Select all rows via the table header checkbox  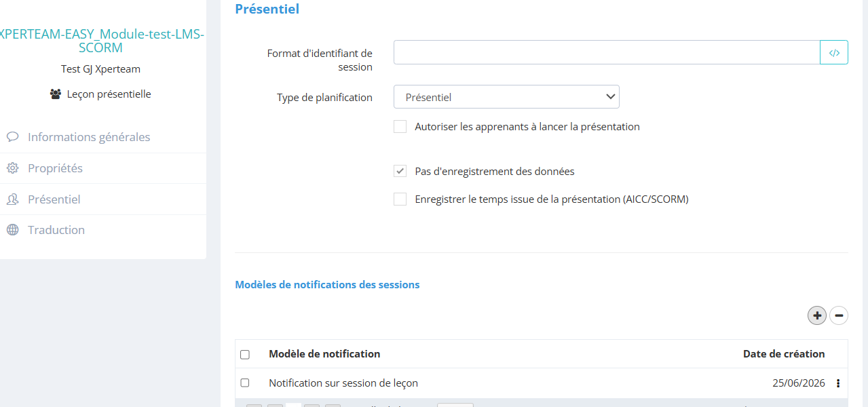point(245,355)
